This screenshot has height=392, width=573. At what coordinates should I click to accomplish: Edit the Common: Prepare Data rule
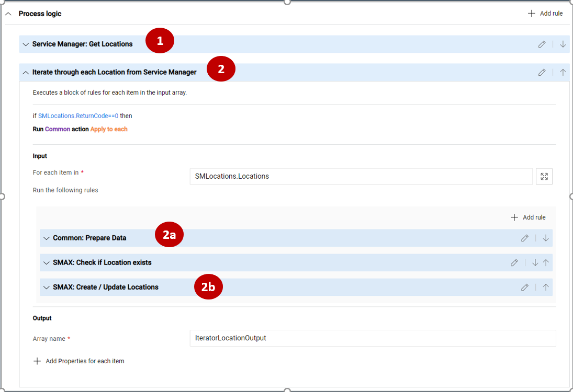[x=524, y=238]
